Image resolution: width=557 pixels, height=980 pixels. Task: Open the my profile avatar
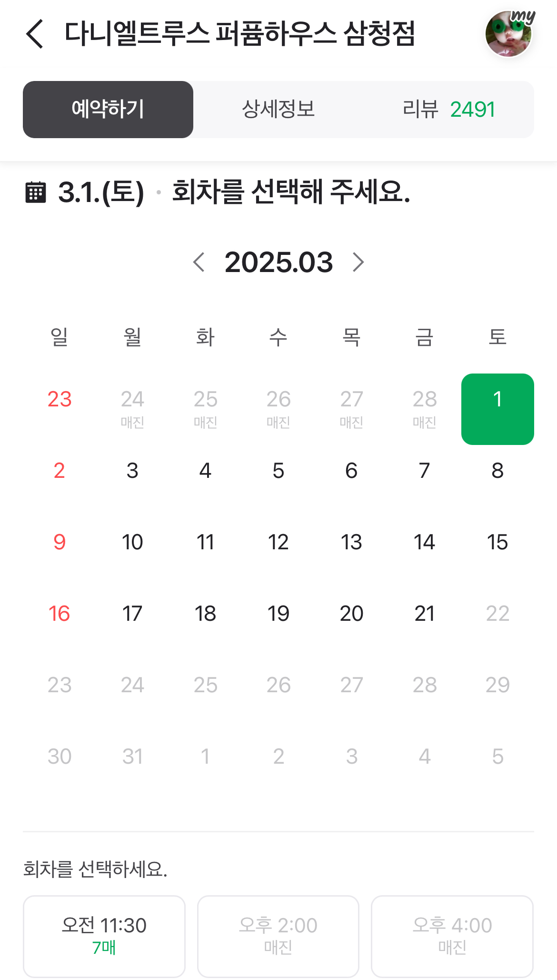pos(508,34)
